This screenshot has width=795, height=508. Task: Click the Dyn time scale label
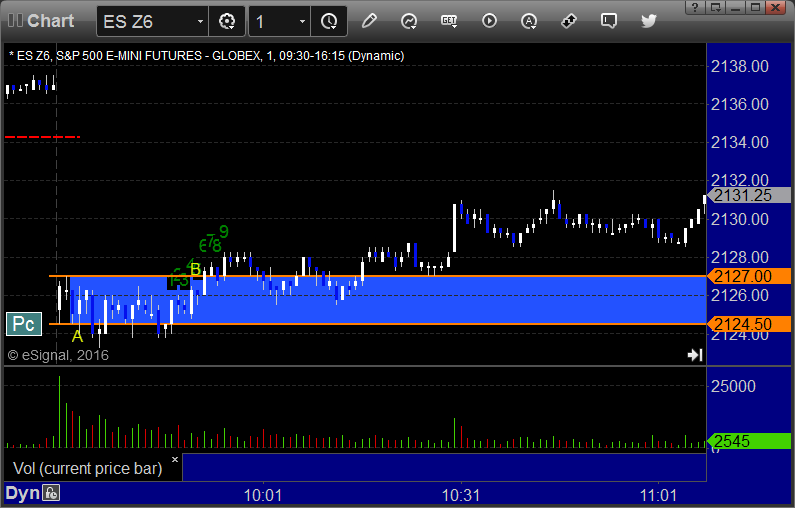click(22, 493)
